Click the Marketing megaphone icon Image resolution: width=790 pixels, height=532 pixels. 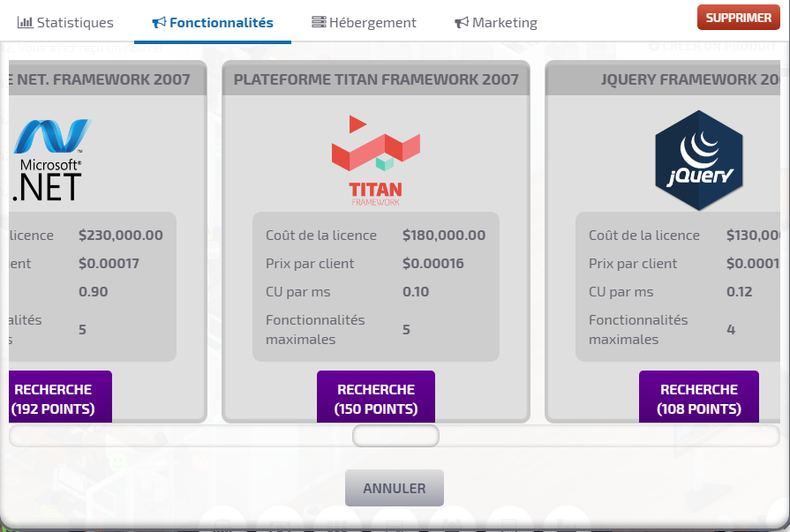tap(462, 22)
